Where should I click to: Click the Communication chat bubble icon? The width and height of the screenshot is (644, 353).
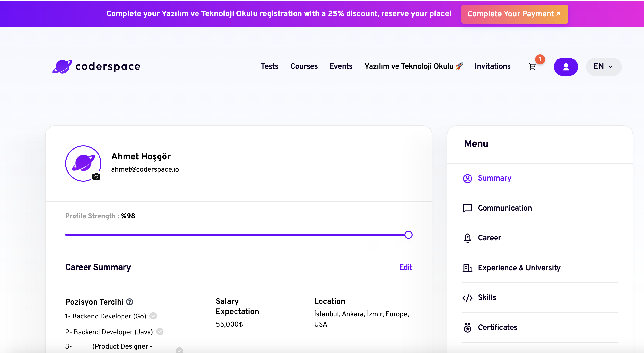[x=468, y=208]
